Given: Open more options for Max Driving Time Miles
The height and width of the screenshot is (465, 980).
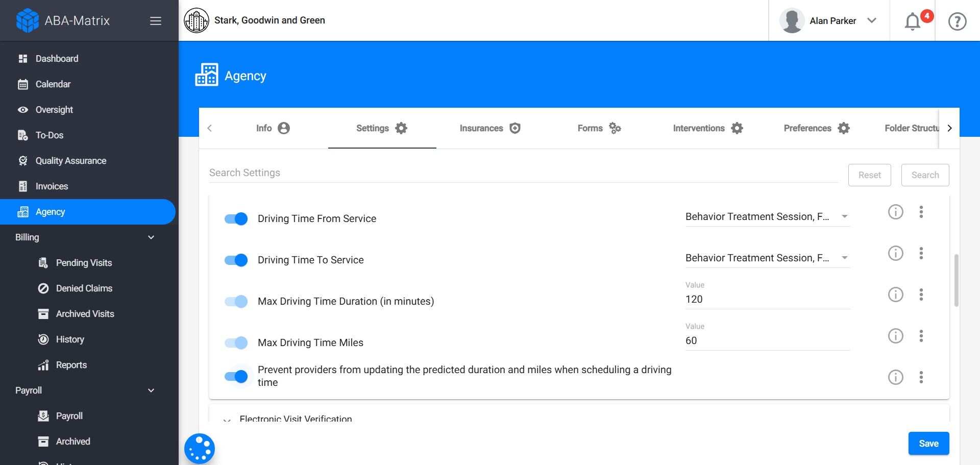Looking at the screenshot, I should tap(921, 336).
